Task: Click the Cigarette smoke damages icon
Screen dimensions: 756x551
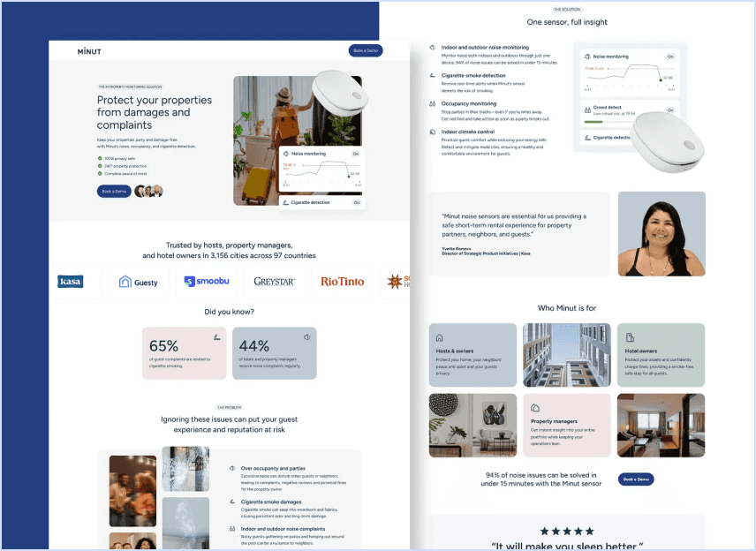Action: [x=232, y=502]
